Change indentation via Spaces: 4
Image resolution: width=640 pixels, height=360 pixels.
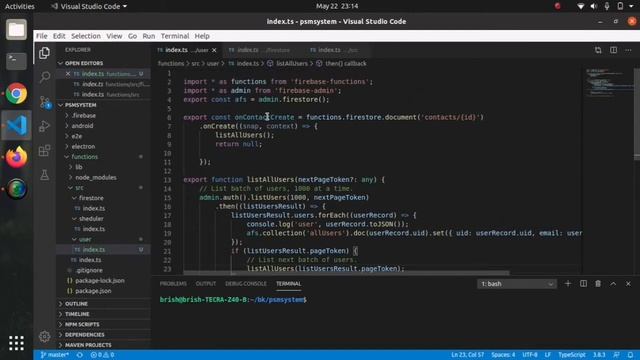pos(503,355)
